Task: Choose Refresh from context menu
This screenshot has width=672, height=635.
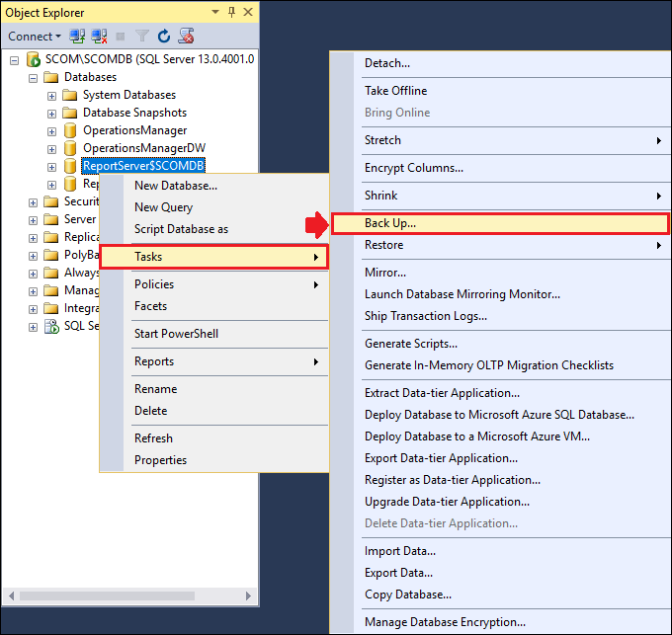Action: tap(214, 438)
